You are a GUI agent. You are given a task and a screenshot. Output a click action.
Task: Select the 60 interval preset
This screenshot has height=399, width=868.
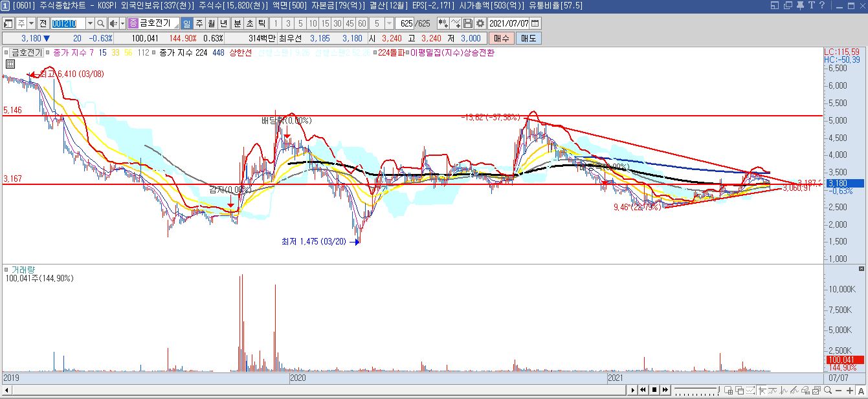coord(362,23)
